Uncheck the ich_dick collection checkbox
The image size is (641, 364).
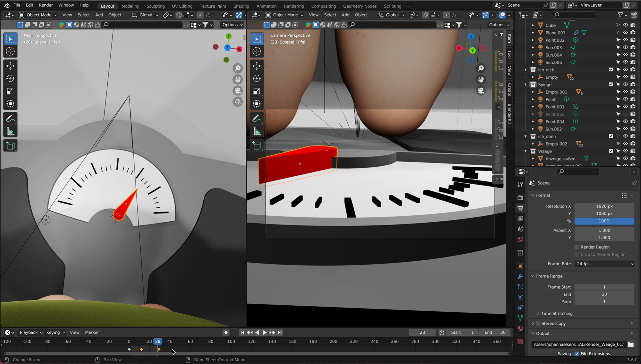pyautogui.click(x=611, y=70)
